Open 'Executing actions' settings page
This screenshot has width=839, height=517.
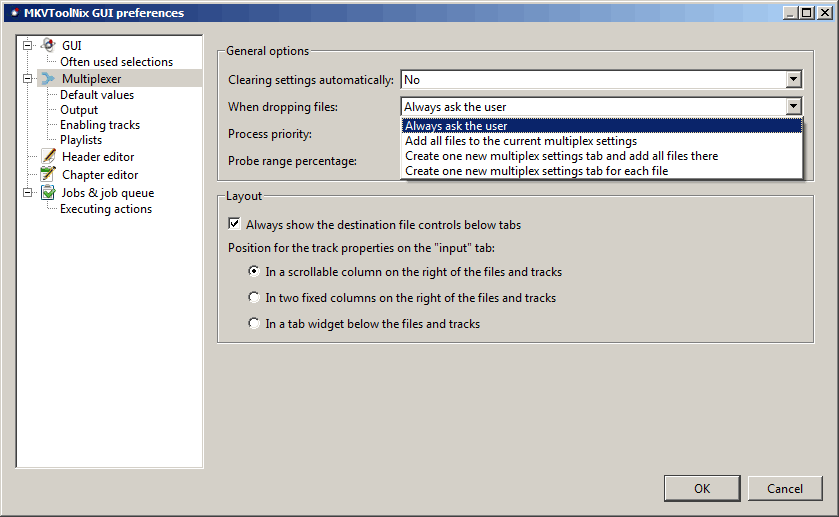[106, 209]
